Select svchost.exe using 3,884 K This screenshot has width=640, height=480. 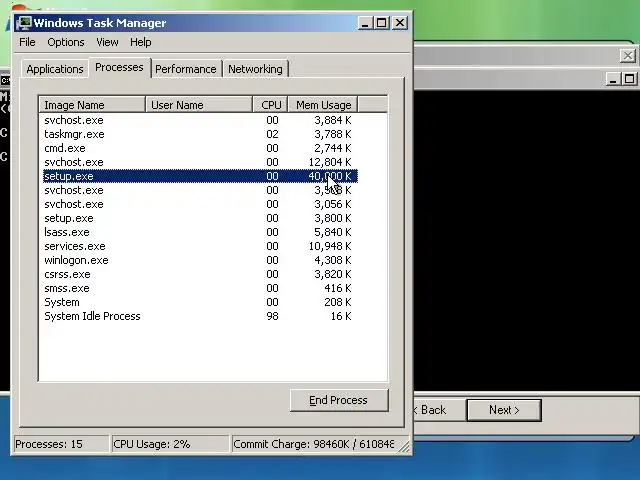pos(200,120)
